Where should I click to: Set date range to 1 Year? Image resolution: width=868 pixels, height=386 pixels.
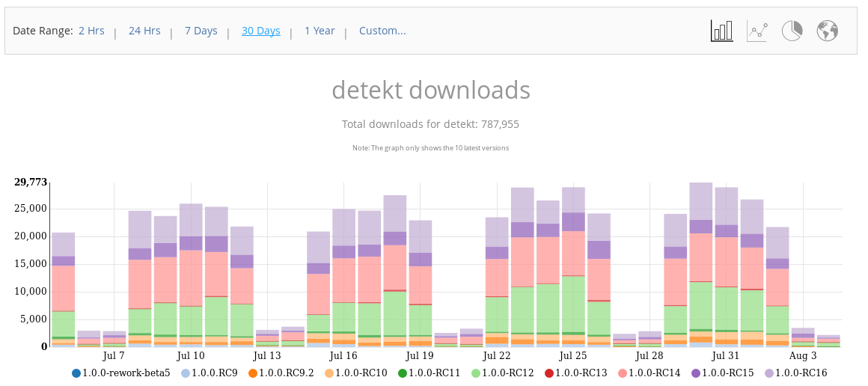coord(320,31)
